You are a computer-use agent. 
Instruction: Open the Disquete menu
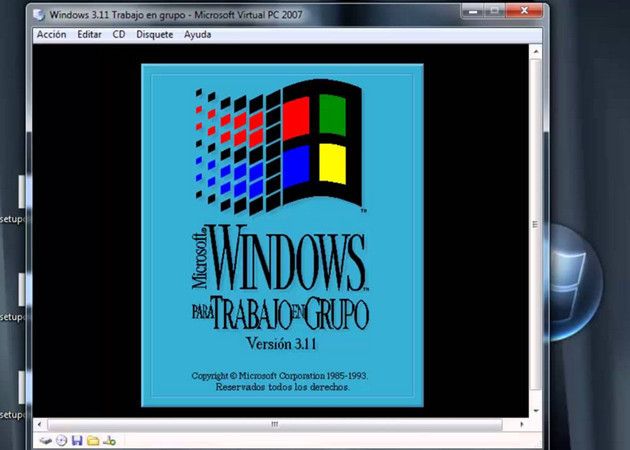point(155,35)
